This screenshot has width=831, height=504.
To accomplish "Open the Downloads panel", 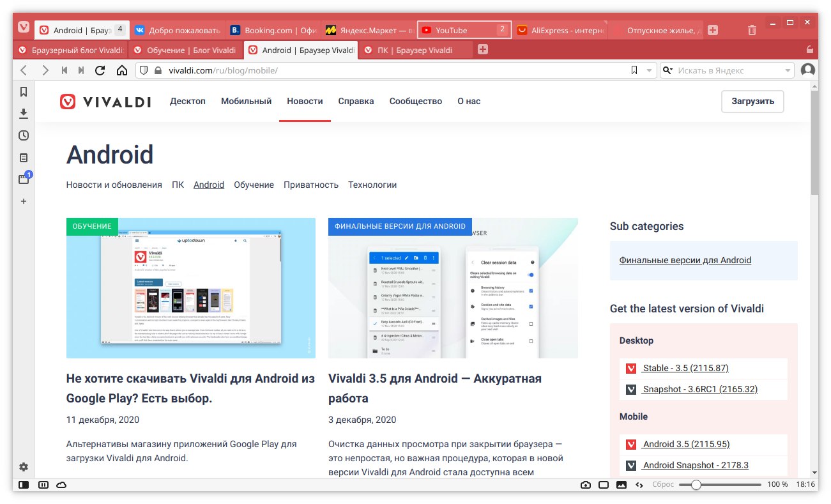I will [24, 114].
